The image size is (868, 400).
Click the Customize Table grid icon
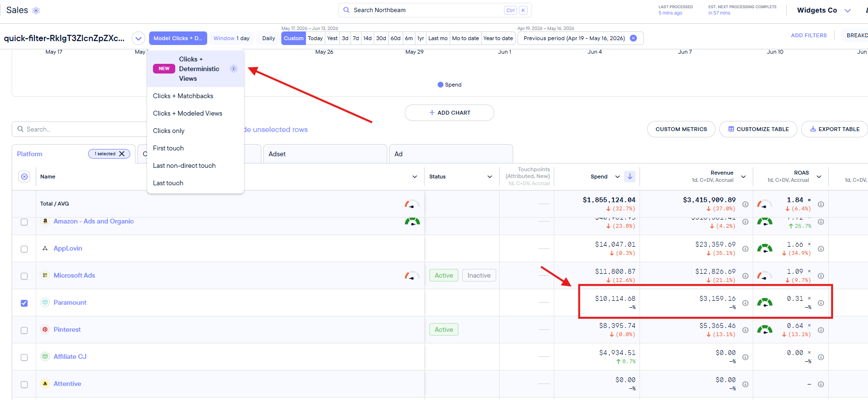pyautogui.click(x=731, y=129)
